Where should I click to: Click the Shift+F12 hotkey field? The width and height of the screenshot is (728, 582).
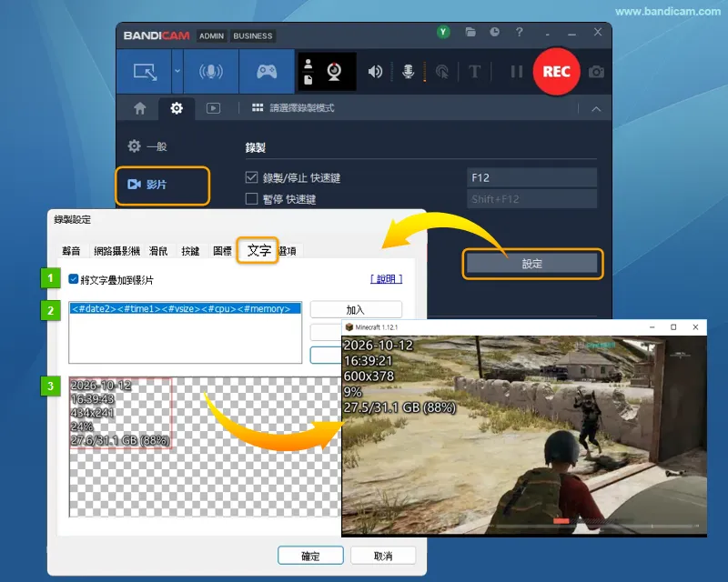tap(531, 199)
